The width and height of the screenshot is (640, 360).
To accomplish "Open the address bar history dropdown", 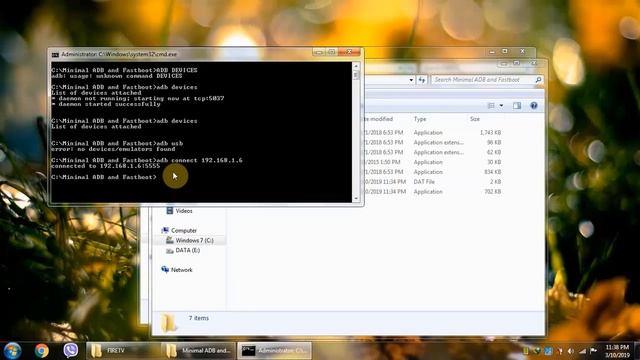I will 411,80.
